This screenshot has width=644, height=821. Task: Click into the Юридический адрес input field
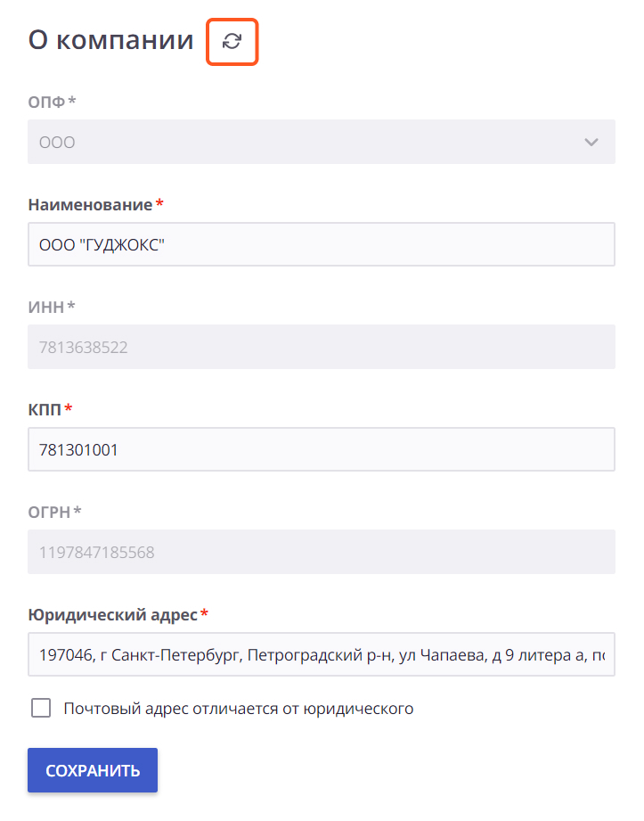322,654
